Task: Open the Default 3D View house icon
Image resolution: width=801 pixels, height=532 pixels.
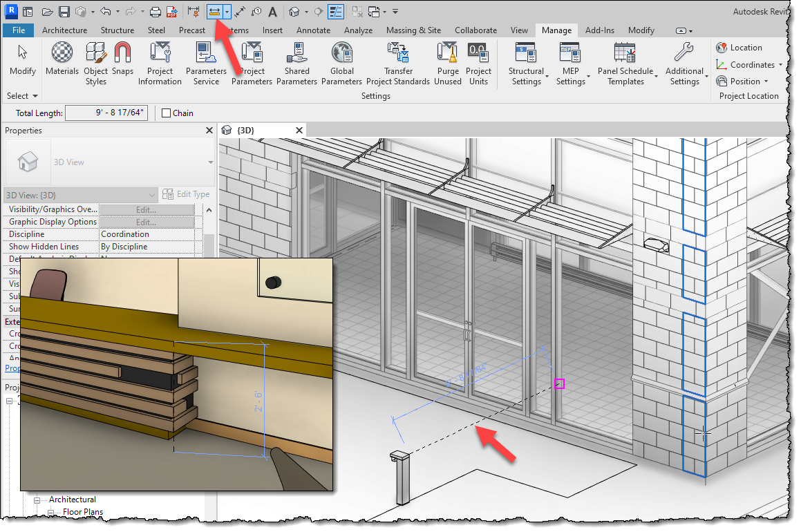Action: click(x=294, y=11)
